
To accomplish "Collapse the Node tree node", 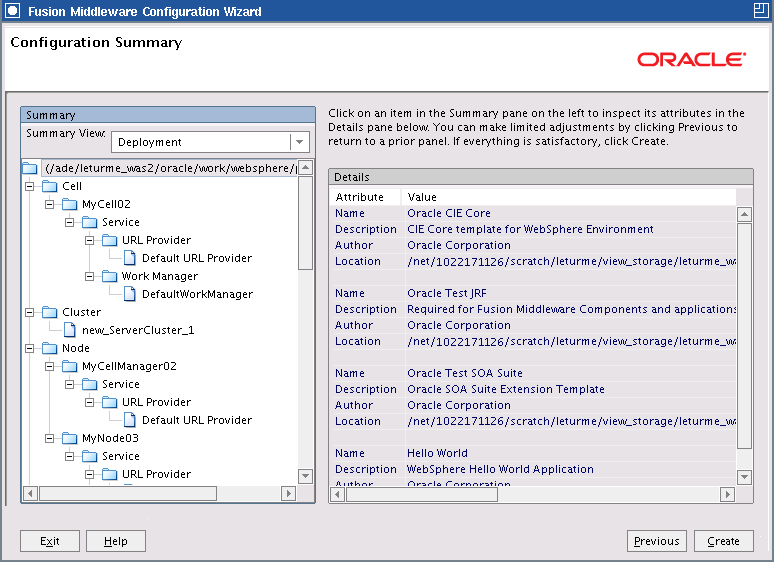I will (30, 348).
